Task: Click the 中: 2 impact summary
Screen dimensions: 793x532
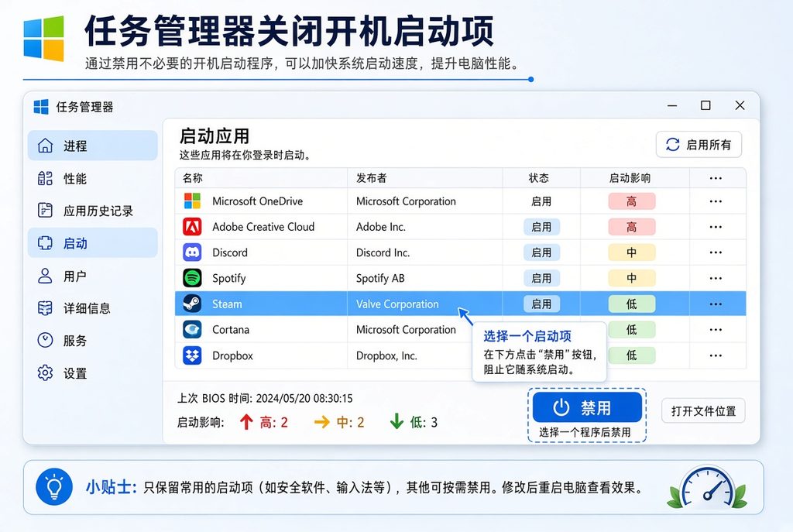Action: pos(339,422)
